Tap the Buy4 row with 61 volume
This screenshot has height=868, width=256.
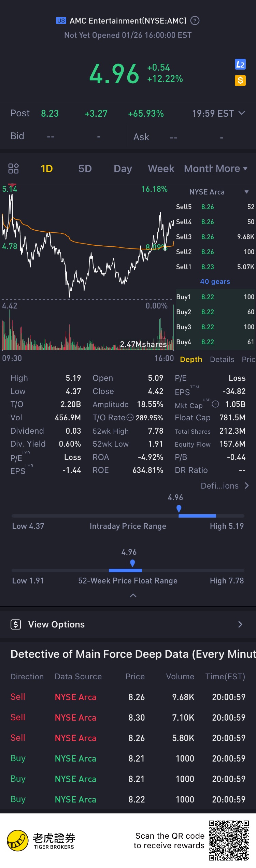215,342
